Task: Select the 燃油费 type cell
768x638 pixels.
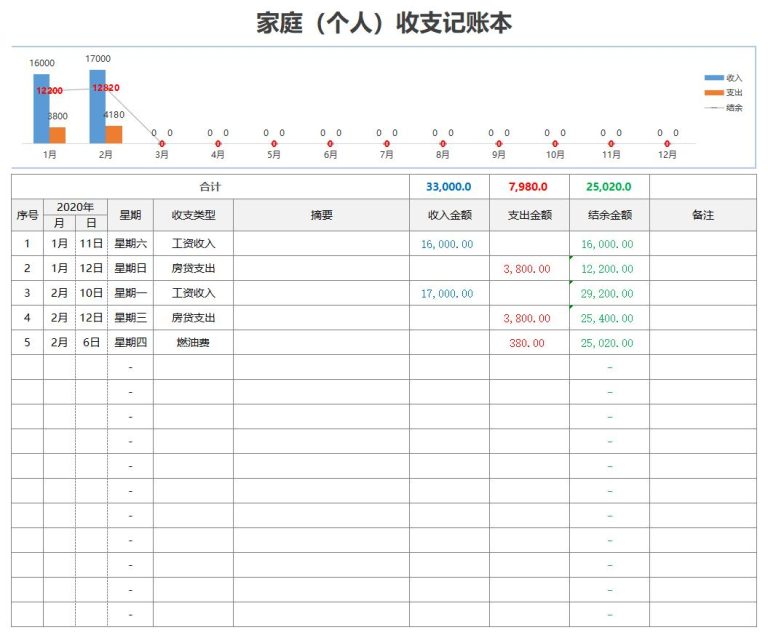Action: pyautogui.click(x=193, y=342)
